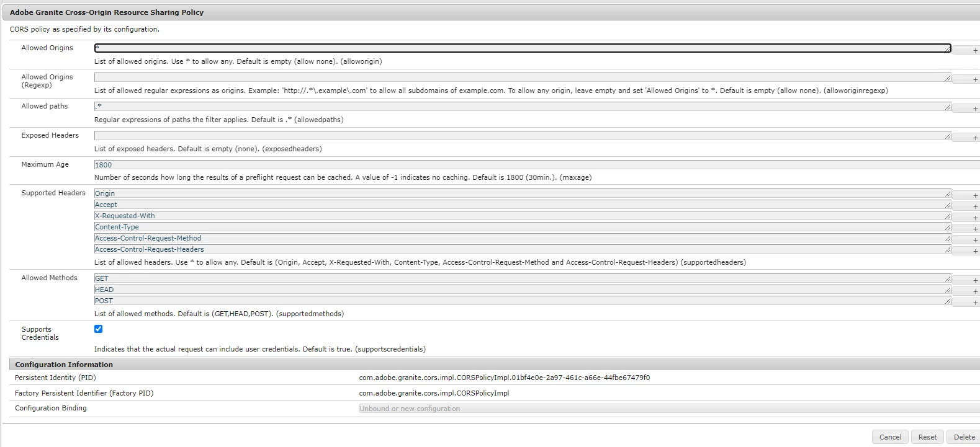Cancel the CORS policy dialog
The image size is (980, 447).
890,437
